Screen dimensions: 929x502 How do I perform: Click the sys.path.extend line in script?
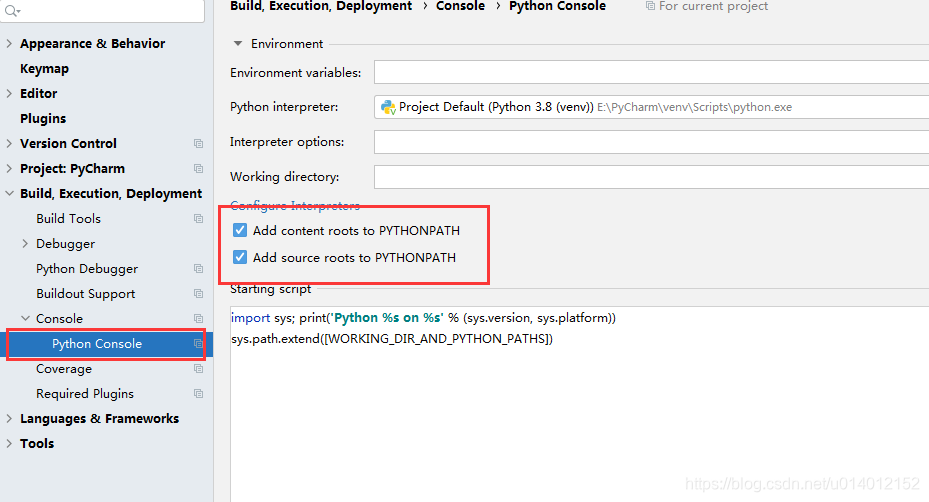(392, 339)
